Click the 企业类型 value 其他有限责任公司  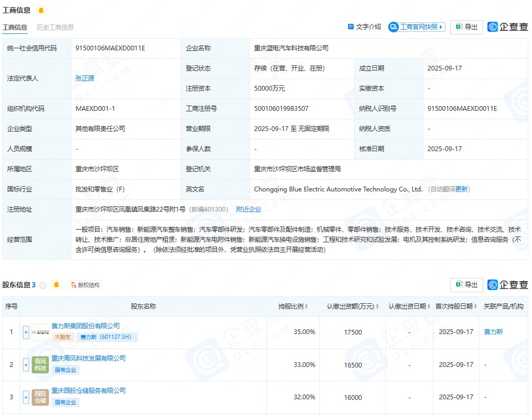[x=100, y=128]
